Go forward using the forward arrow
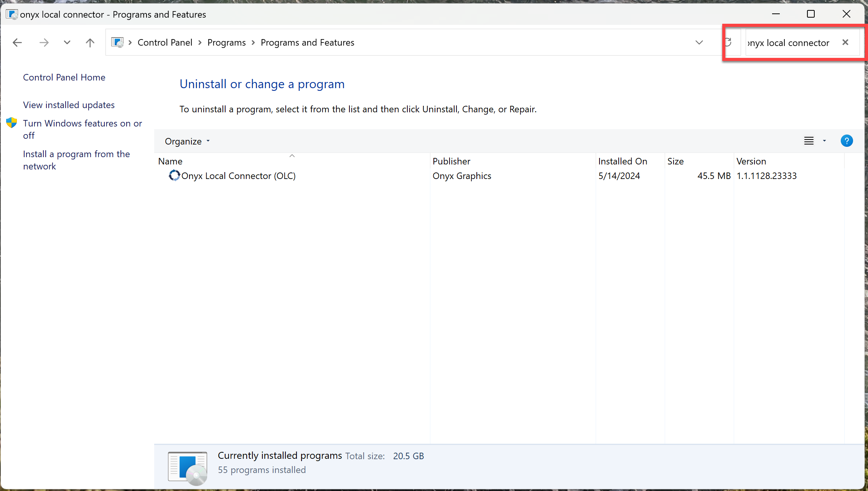This screenshot has height=491, width=868. point(44,43)
